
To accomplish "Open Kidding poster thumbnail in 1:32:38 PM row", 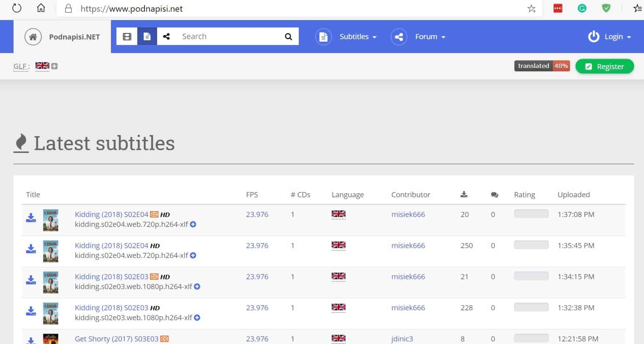I will tap(51, 313).
